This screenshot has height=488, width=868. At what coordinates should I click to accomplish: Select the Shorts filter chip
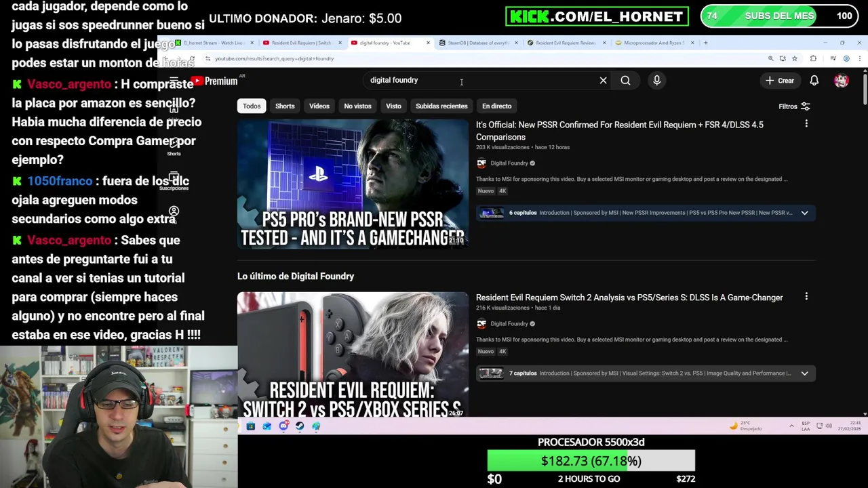[x=285, y=106]
